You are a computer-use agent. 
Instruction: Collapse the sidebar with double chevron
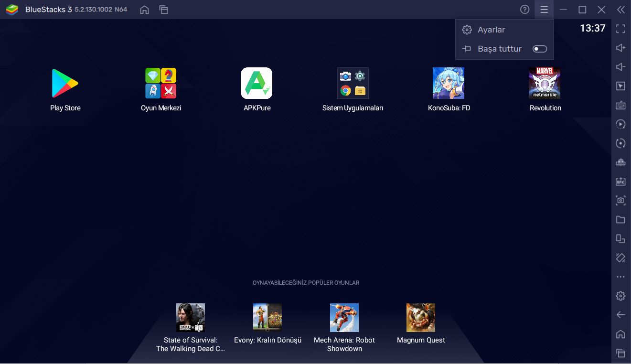click(x=620, y=10)
